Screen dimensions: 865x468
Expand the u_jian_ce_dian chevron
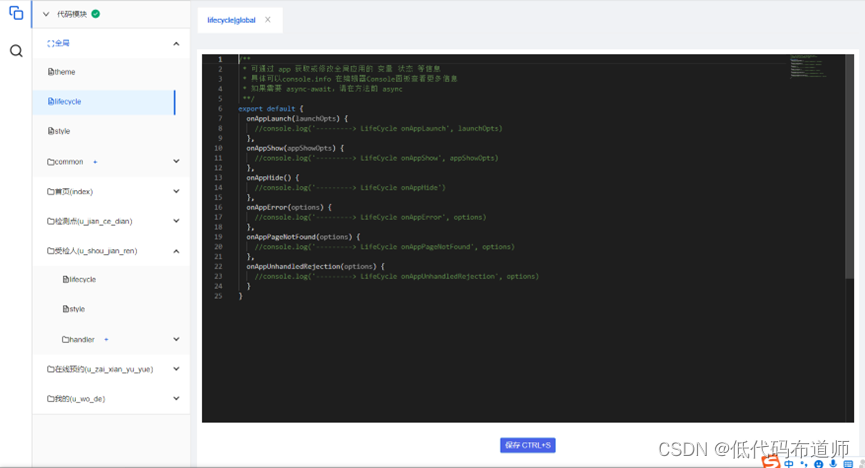tap(176, 221)
